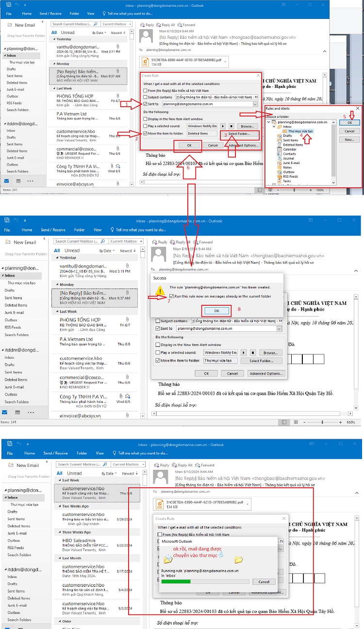Screen dimensions: 364x629
Task: Click the green running rule progress bar
Action: [176, 581]
